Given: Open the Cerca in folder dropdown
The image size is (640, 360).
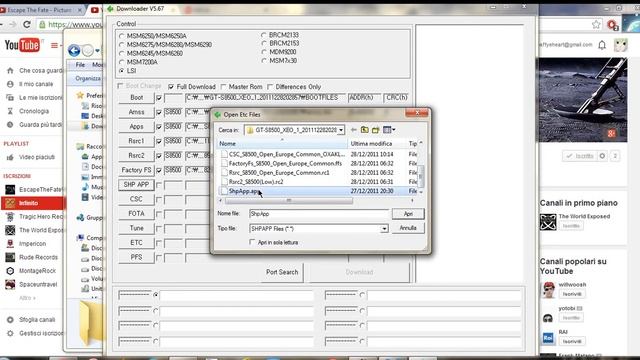Looking at the screenshot, I should coord(341,130).
